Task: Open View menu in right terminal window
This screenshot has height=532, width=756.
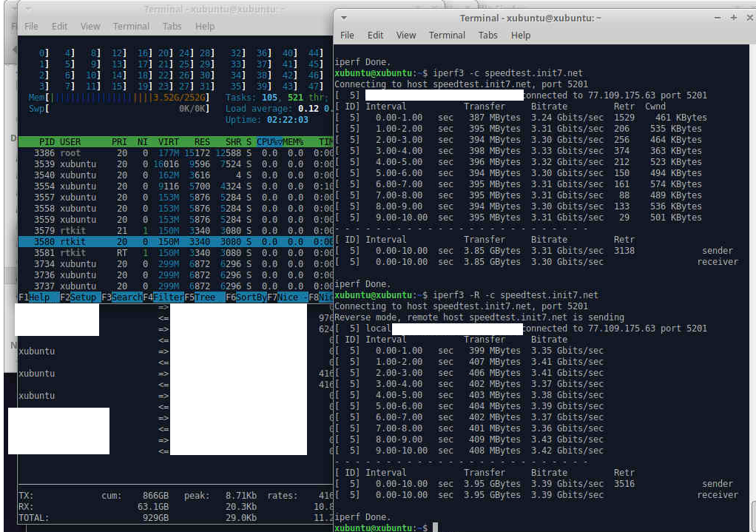Action: (406, 36)
